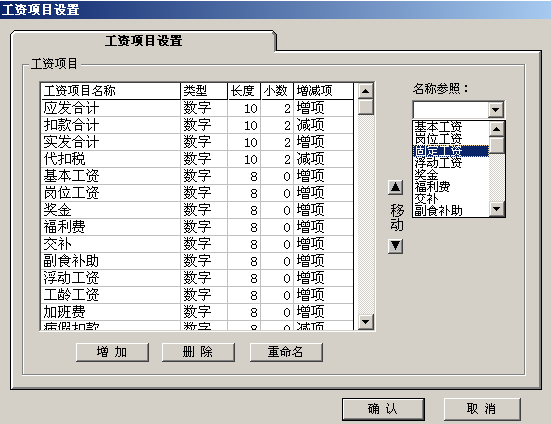Click the move up arrow button
The image size is (551, 424).
pos(395,187)
